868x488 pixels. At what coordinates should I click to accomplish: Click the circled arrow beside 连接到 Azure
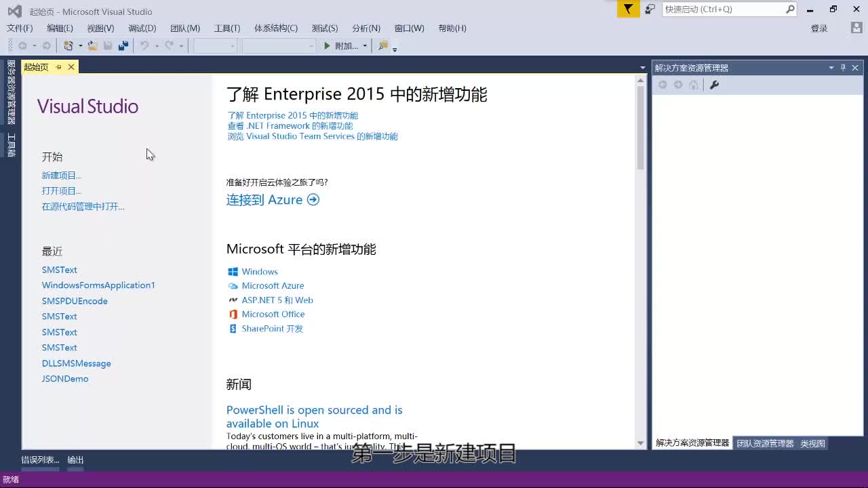click(313, 199)
